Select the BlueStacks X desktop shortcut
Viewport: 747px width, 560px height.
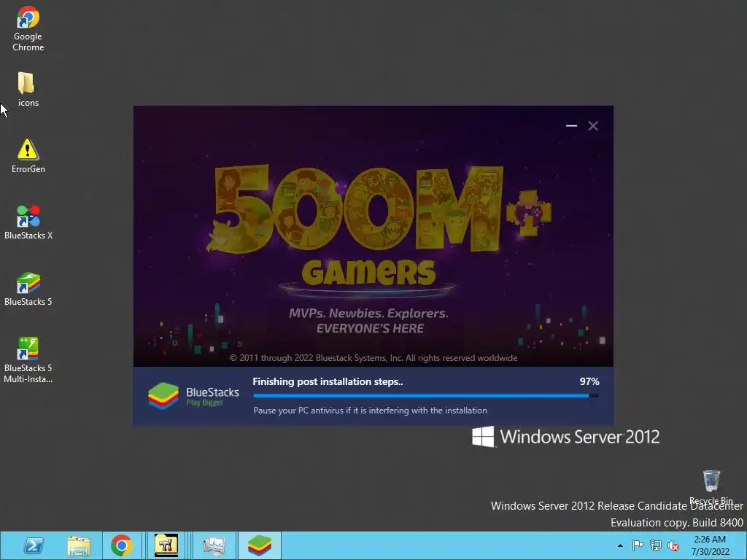(x=28, y=222)
